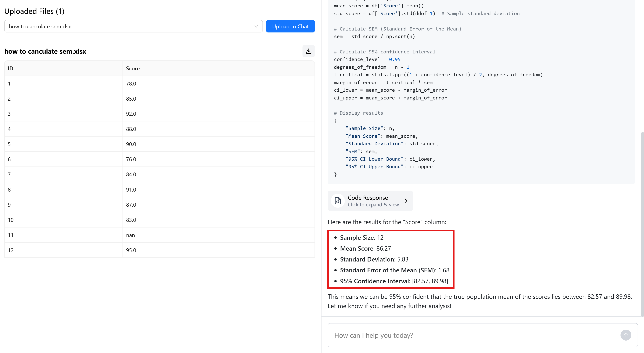Click the Upload to Chat button
This screenshot has width=644, height=353.
[290, 26]
